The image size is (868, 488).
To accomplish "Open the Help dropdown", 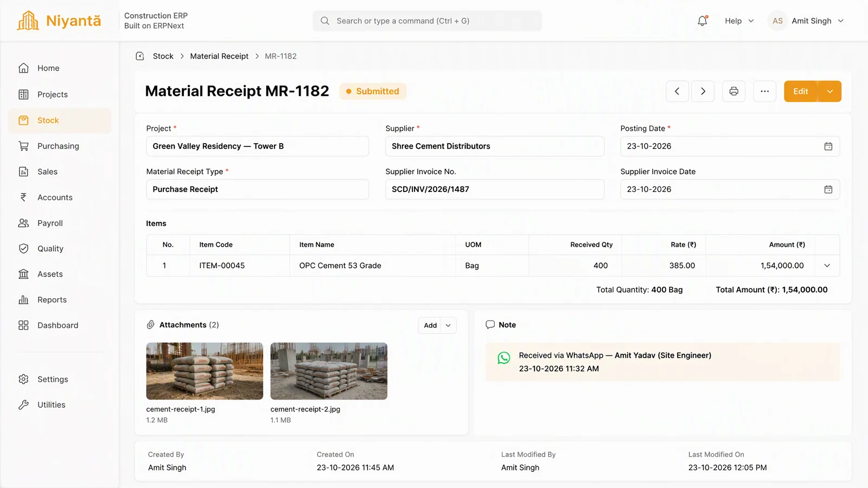I will coord(739,21).
